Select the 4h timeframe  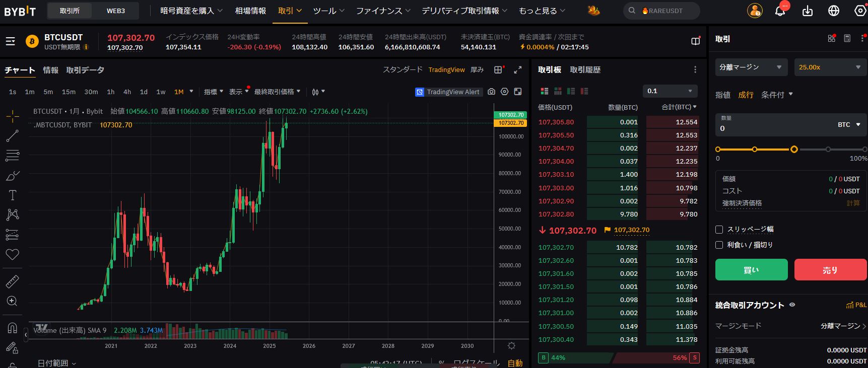coord(127,92)
